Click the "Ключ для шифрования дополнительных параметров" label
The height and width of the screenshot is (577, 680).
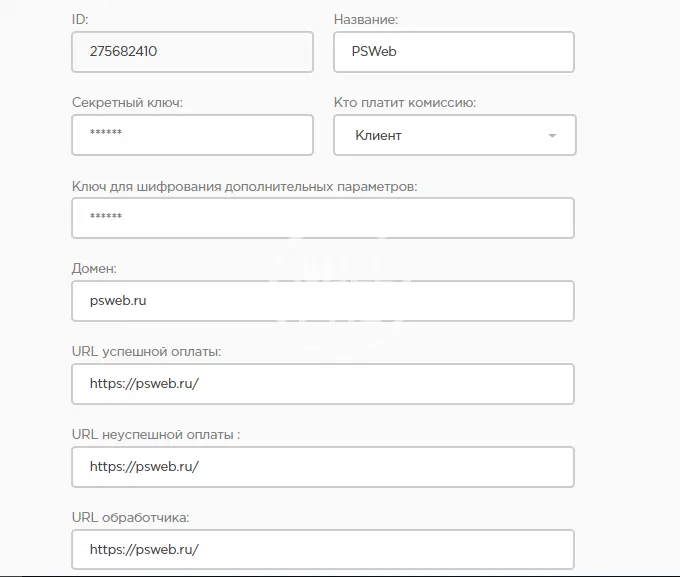tap(244, 186)
